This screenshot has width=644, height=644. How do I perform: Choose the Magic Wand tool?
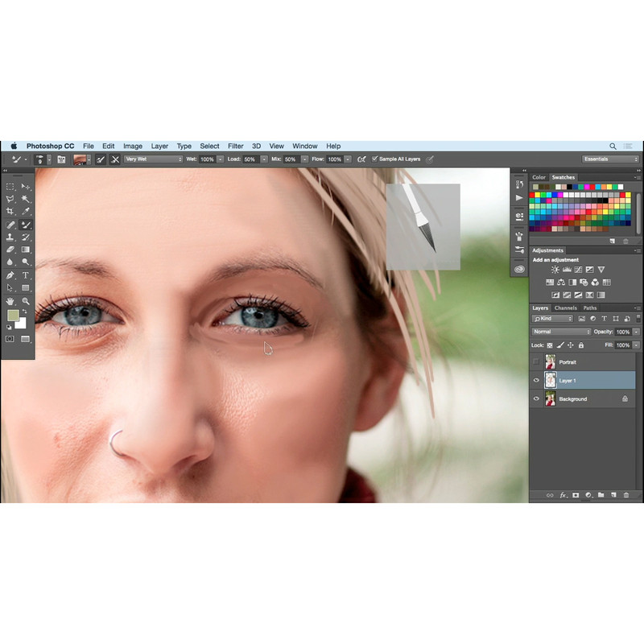tap(26, 198)
